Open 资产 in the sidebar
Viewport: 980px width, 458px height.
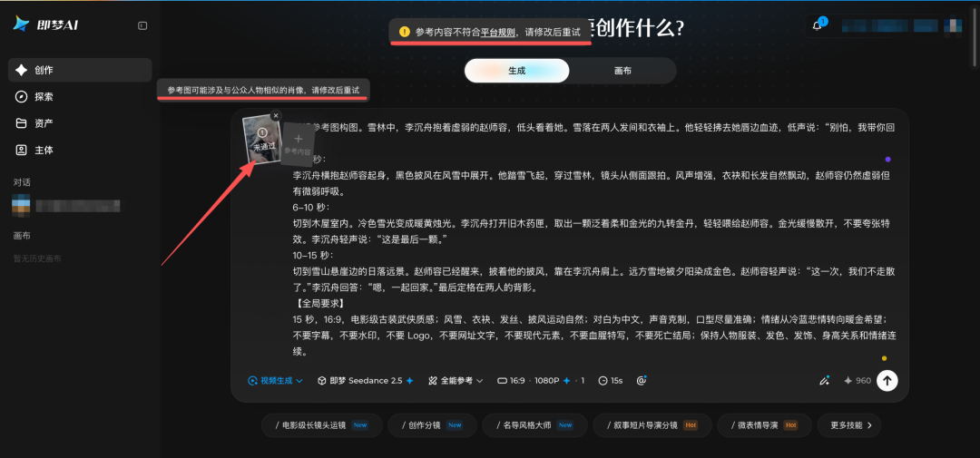80,123
